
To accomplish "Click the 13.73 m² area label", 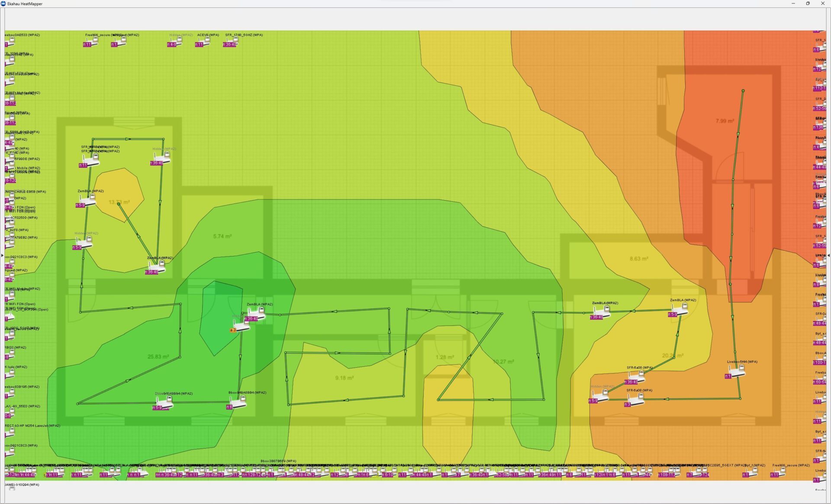I will point(119,202).
